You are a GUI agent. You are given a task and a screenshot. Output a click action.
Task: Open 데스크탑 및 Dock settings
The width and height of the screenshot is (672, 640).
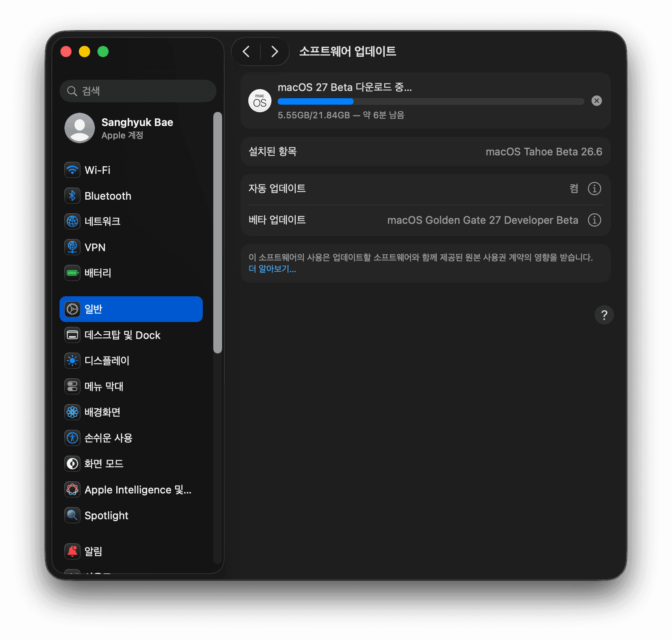click(x=131, y=335)
